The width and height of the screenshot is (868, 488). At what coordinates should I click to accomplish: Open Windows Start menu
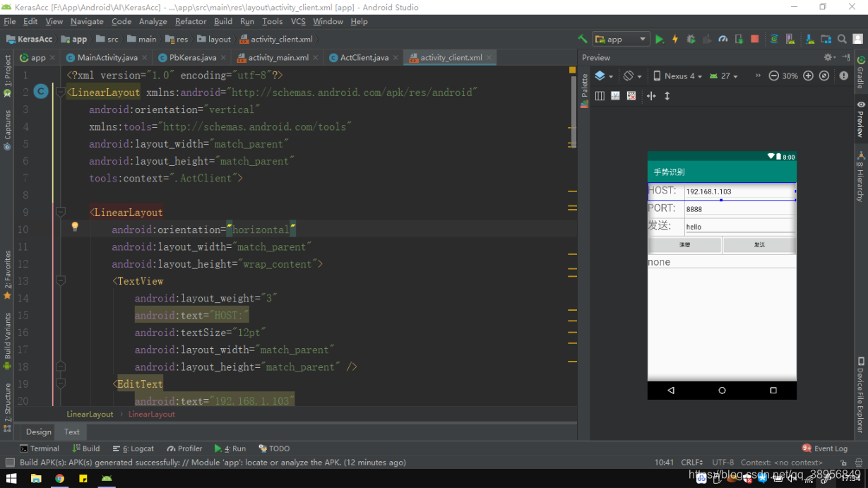(11, 478)
